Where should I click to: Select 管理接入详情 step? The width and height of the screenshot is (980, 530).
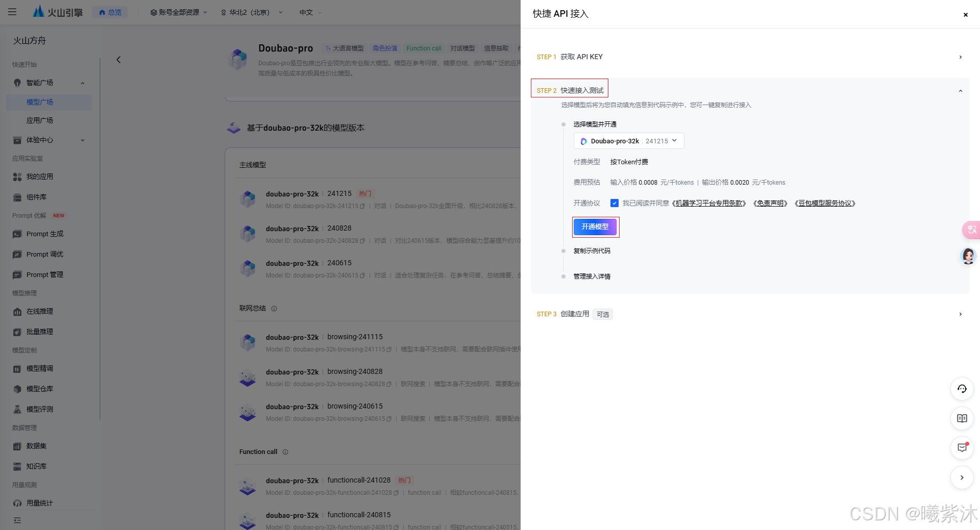[592, 276]
